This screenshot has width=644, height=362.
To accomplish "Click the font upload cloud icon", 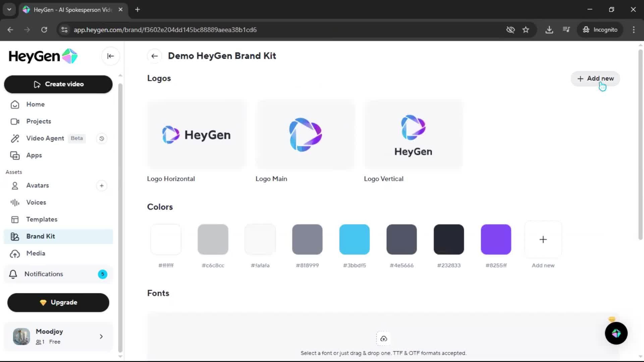I will 383,339.
